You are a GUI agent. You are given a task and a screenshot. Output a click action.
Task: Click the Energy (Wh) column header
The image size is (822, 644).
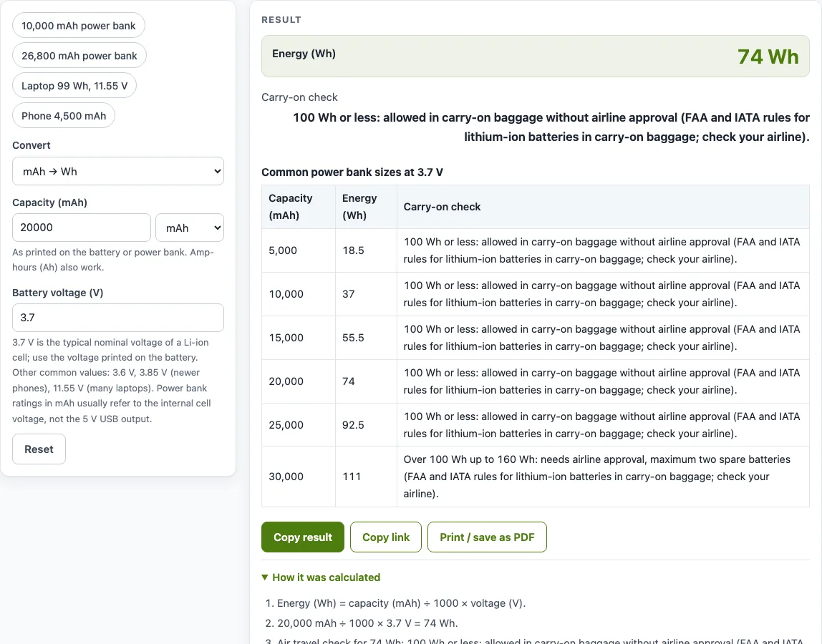[366, 207]
